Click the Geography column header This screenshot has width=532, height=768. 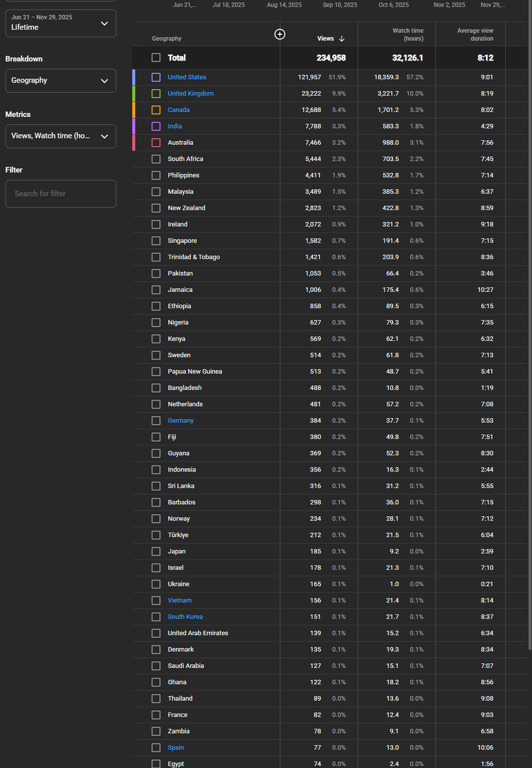click(x=166, y=39)
